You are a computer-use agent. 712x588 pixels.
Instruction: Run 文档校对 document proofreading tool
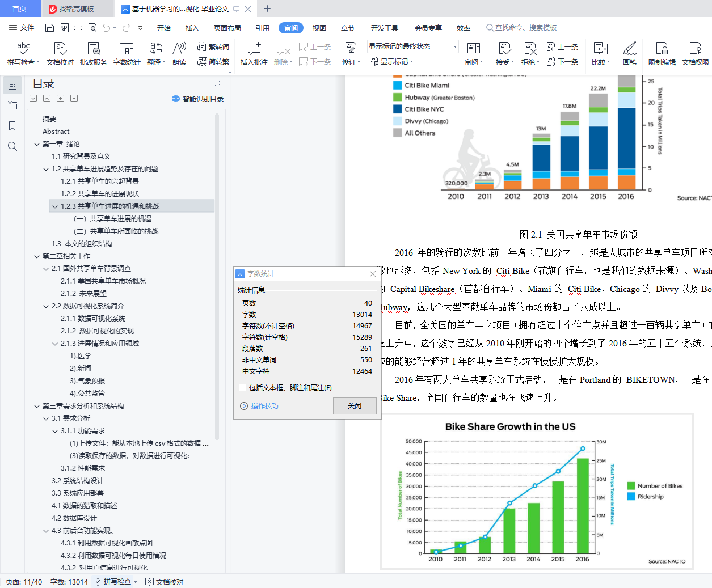[60, 54]
